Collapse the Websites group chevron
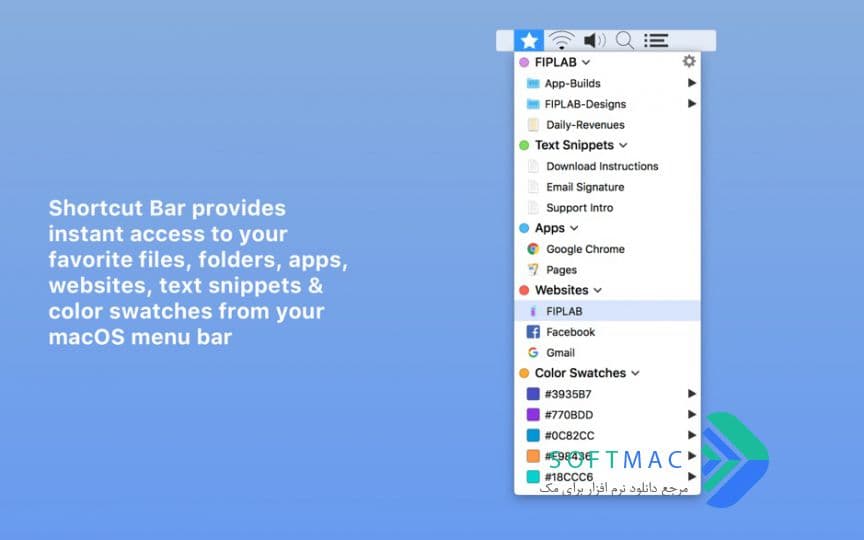The height and width of the screenshot is (540, 864). point(598,290)
